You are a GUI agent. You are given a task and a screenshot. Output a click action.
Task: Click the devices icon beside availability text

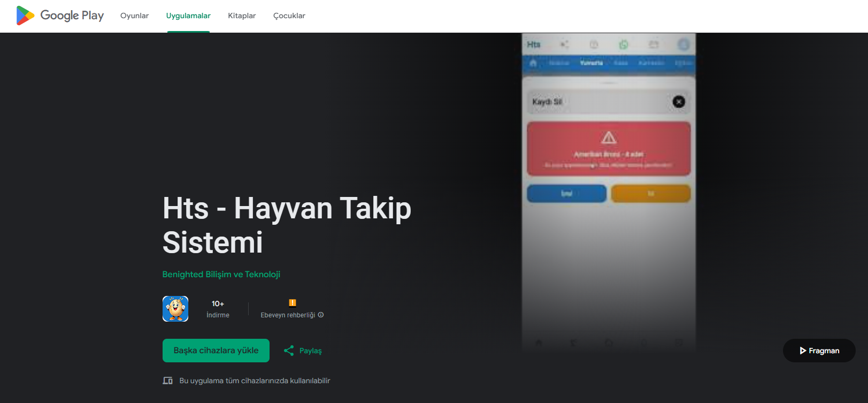[x=168, y=381]
